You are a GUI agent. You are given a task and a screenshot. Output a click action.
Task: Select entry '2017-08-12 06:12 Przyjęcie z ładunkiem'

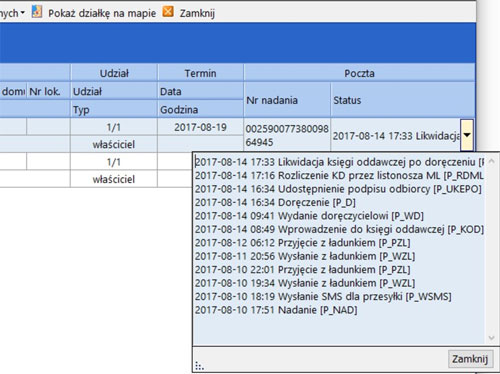[303, 243]
